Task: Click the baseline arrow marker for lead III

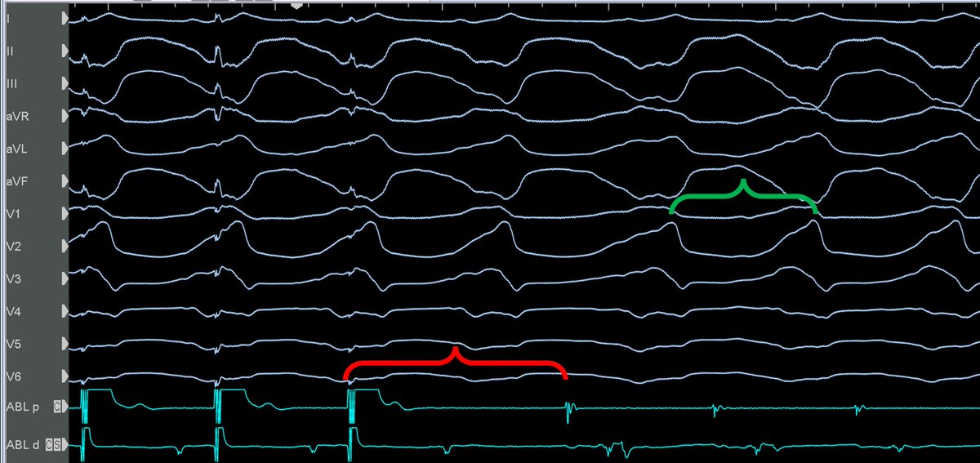Action: [65, 82]
